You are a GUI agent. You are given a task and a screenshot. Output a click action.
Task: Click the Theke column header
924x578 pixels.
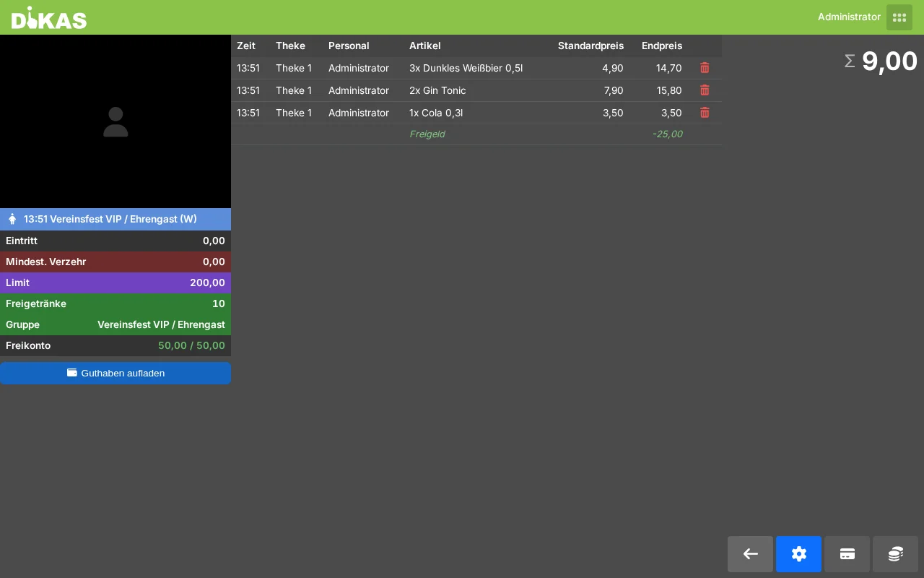[x=290, y=46]
